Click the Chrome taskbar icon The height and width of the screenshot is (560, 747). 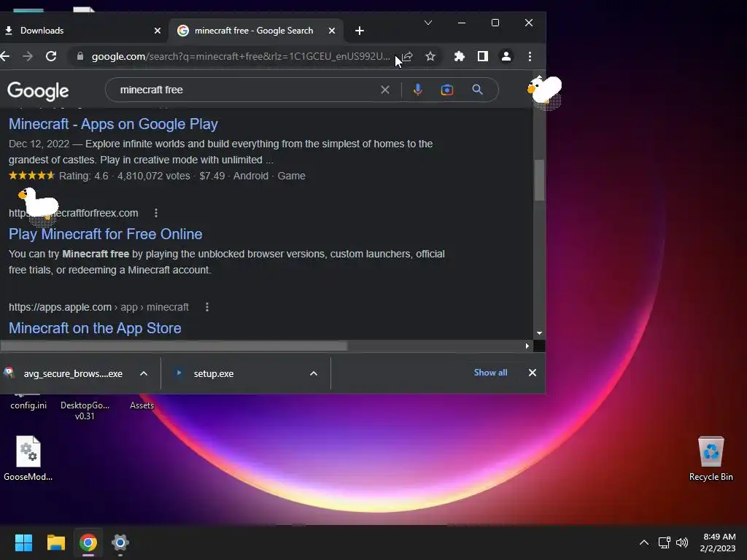click(88, 542)
